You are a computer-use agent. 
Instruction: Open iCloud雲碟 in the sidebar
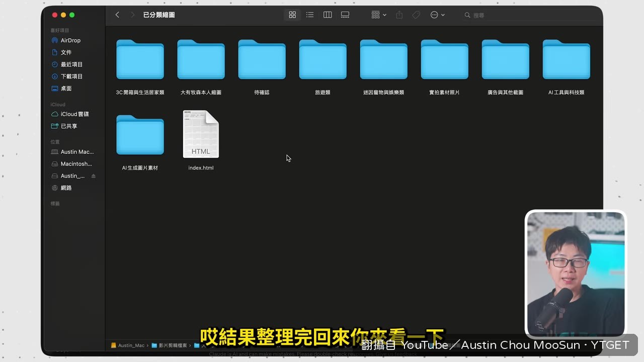tap(74, 114)
